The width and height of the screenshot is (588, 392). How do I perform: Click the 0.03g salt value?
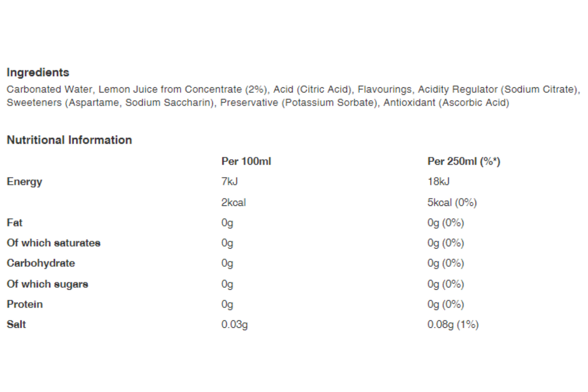(x=234, y=325)
